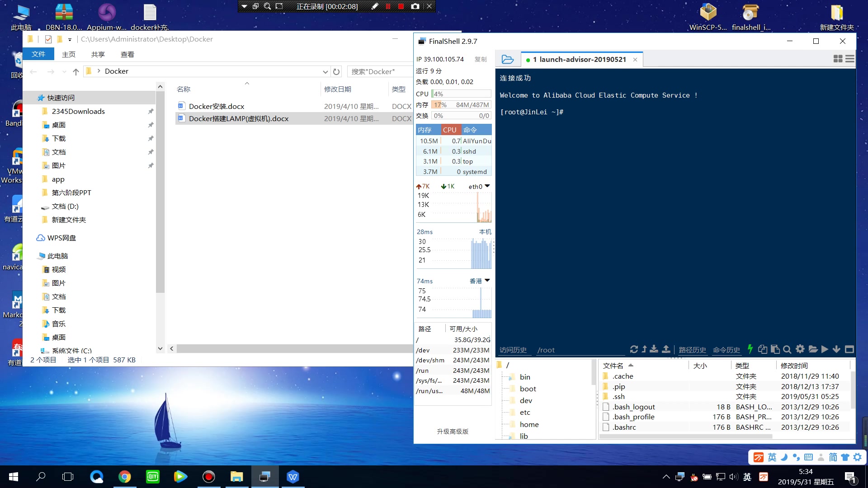
Task: Click the Explorer search Docker input field
Action: (x=380, y=71)
